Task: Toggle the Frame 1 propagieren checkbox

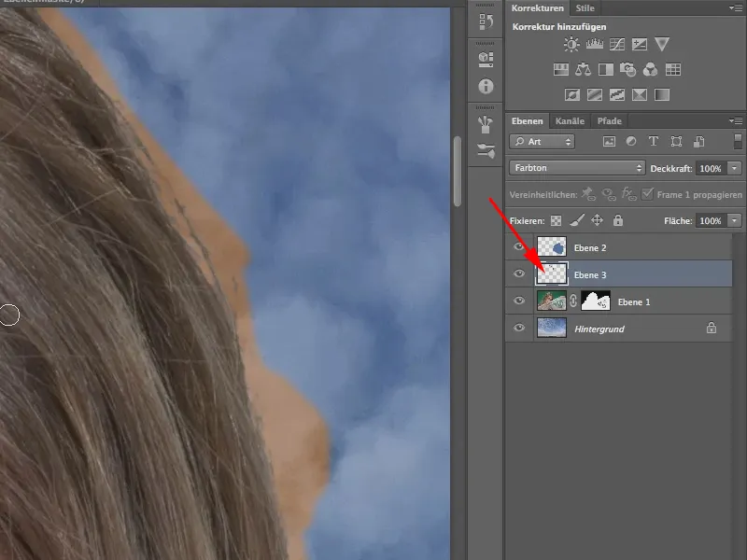Action: click(x=647, y=194)
